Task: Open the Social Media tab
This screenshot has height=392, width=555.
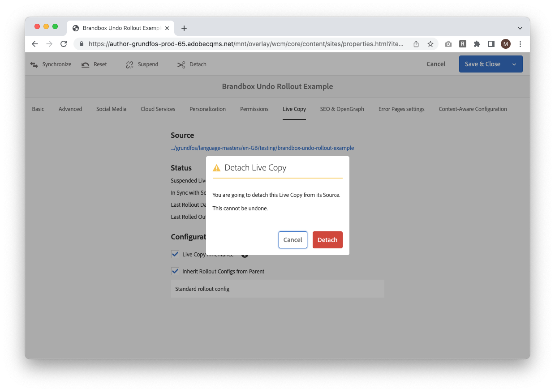Action: [111, 109]
